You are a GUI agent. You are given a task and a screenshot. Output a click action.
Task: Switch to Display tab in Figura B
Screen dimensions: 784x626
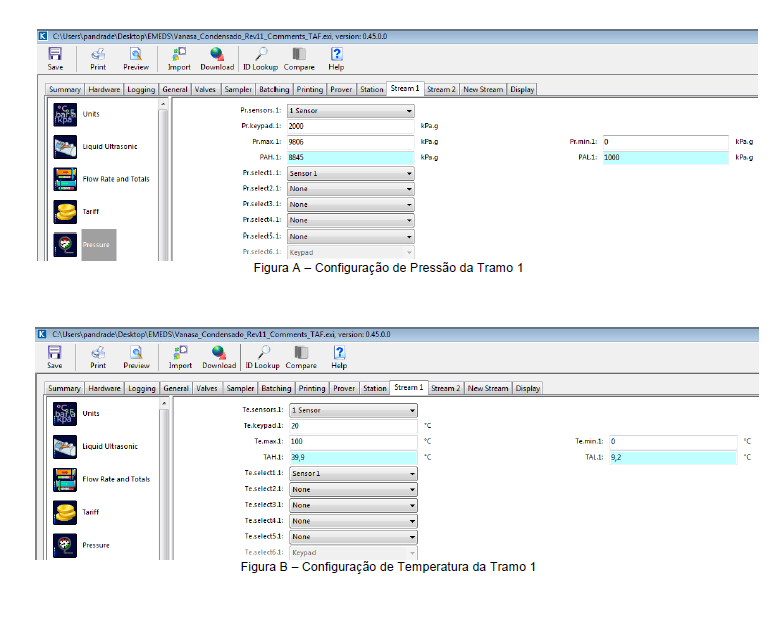(528, 388)
